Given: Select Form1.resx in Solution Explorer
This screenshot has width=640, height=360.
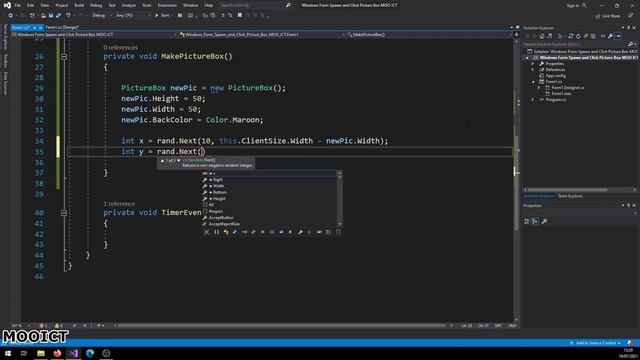Looking at the screenshot, I should [x=561, y=93].
